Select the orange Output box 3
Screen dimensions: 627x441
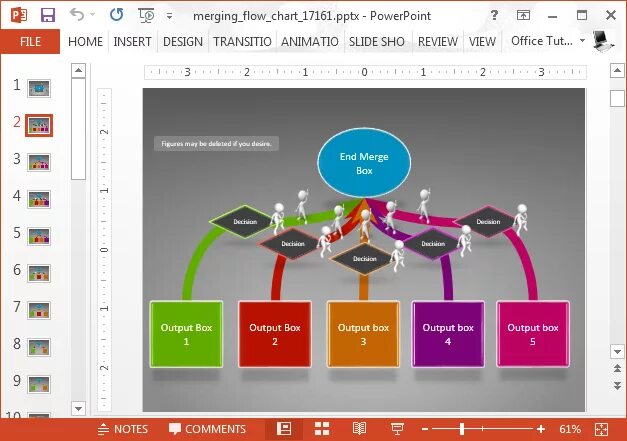[x=363, y=334]
